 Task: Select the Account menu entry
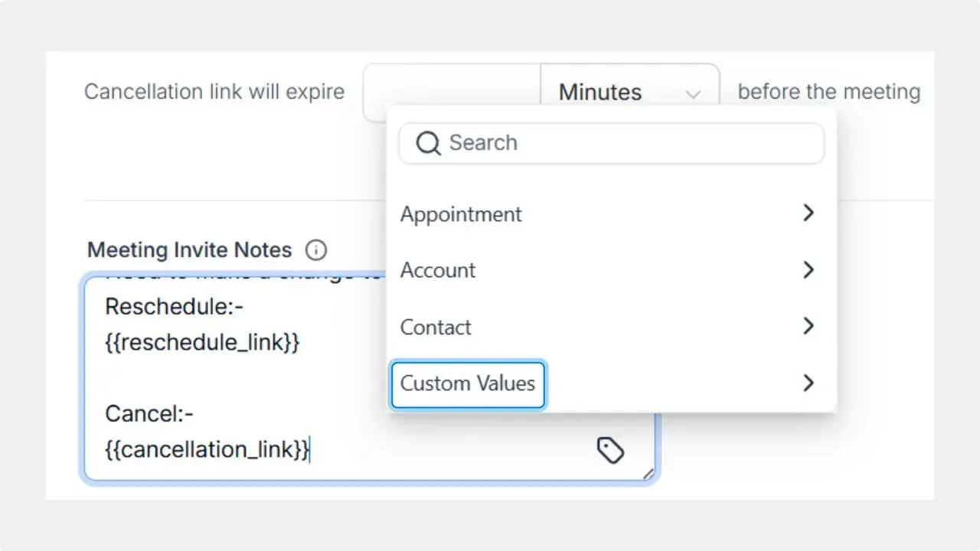coord(438,270)
